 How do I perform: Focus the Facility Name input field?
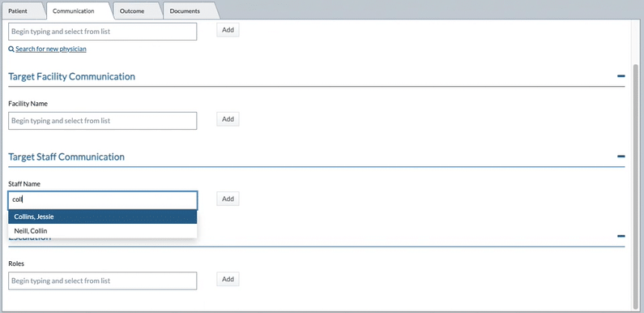point(103,121)
